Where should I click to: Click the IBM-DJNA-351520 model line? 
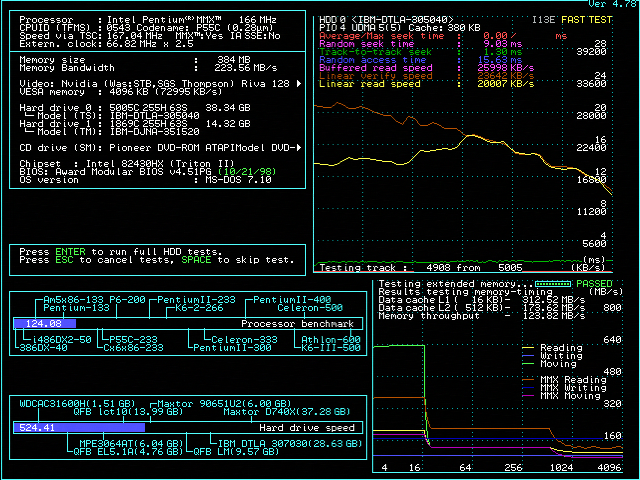pyautogui.click(x=112, y=132)
